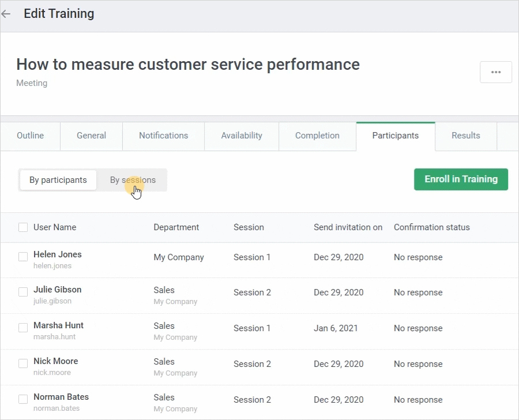Image resolution: width=519 pixels, height=420 pixels.
Task: Switch view to By sessions
Action: click(x=133, y=180)
